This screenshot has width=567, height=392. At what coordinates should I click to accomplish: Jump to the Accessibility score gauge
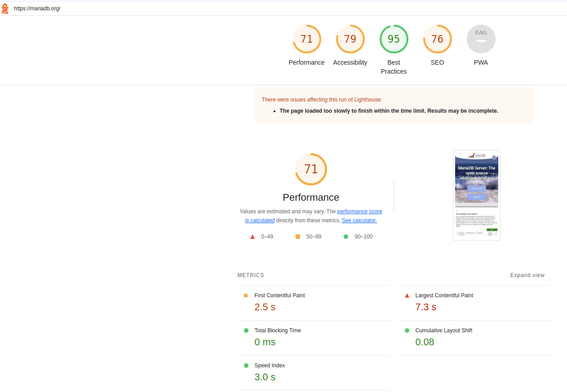[x=350, y=39]
